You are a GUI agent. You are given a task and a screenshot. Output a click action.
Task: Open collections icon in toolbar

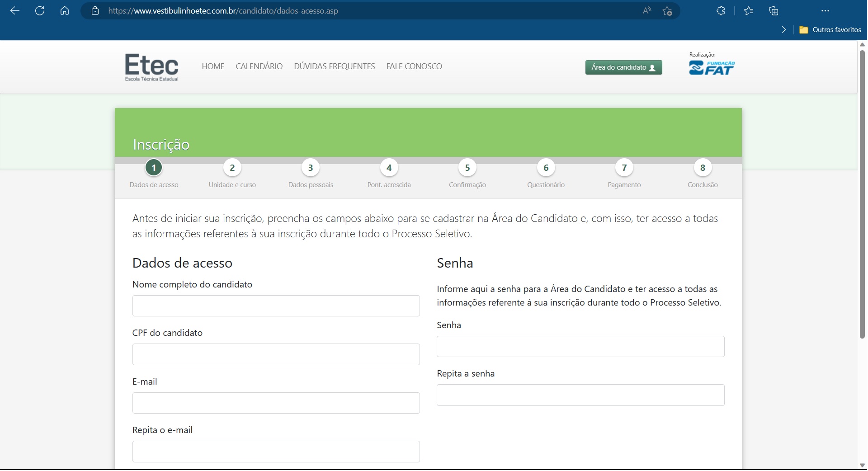pyautogui.click(x=774, y=11)
